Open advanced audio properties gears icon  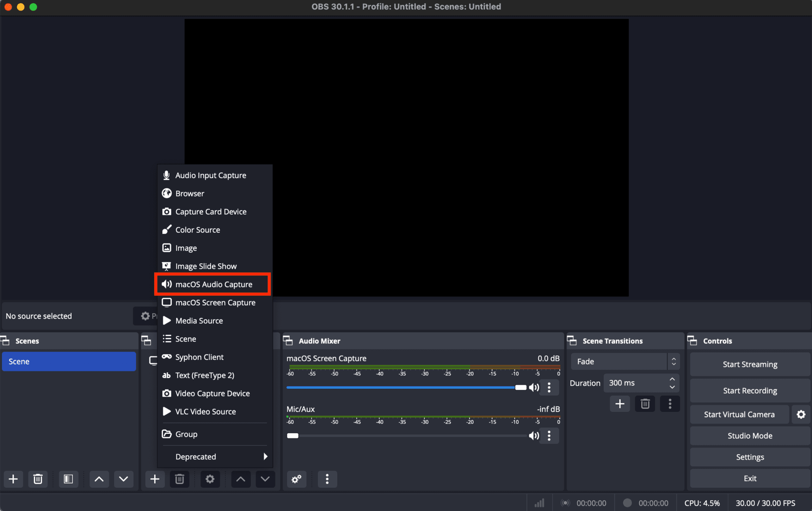[296, 479]
